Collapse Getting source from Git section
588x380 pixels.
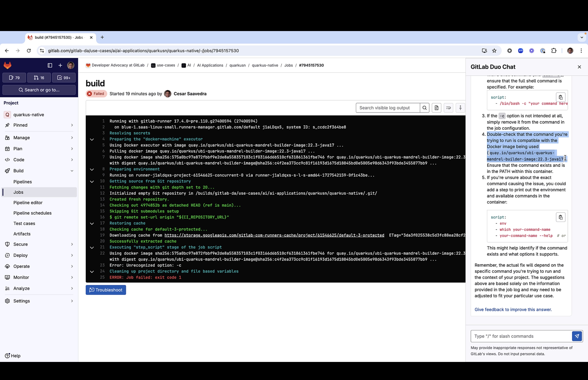(92, 182)
